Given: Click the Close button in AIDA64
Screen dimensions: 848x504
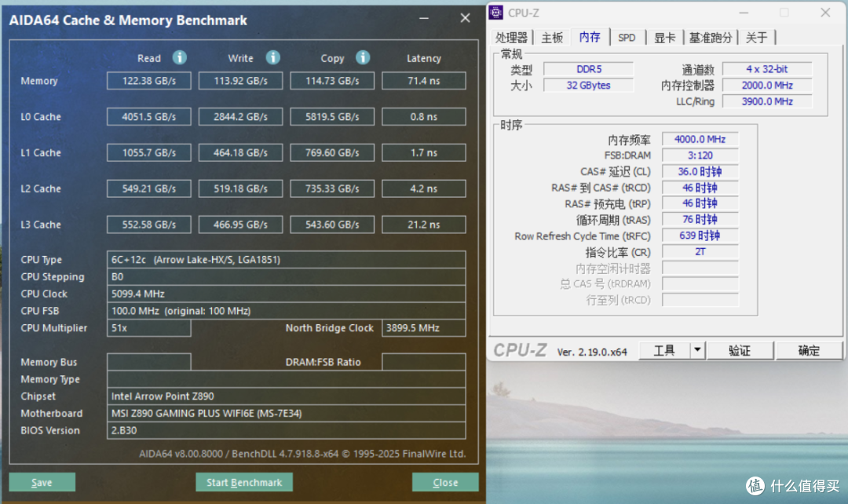Looking at the screenshot, I should 445,482.
